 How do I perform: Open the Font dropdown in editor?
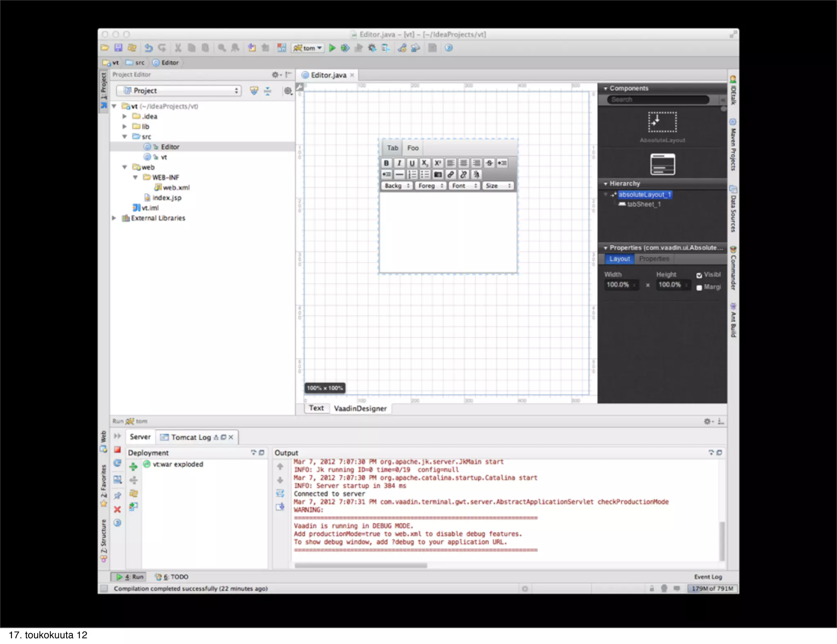[x=464, y=186]
